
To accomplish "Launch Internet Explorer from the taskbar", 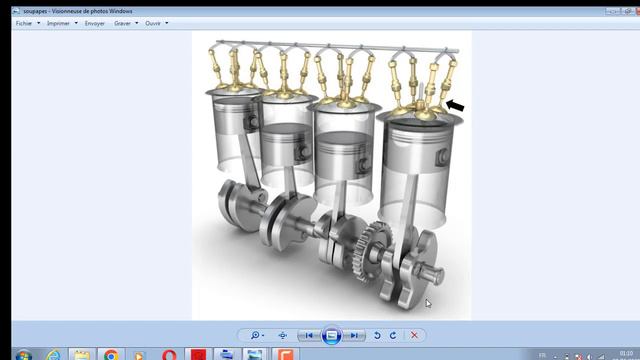I will pos(53,355).
